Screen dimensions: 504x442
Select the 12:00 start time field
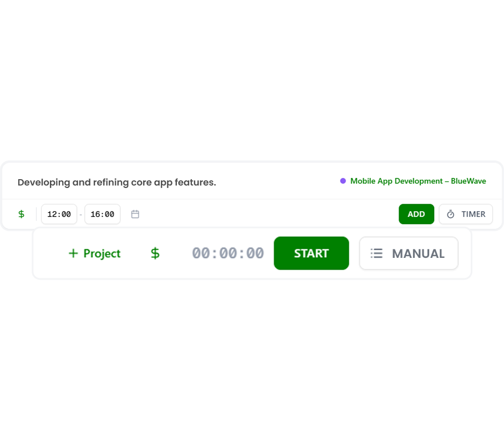(x=59, y=214)
